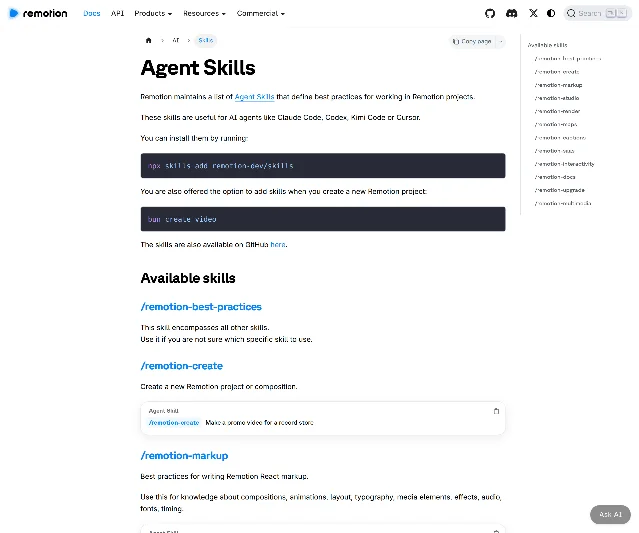The width and height of the screenshot is (639, 533).
Task: Jump to /remotion-upgrade in sidebar TOC
Action: 560,190
